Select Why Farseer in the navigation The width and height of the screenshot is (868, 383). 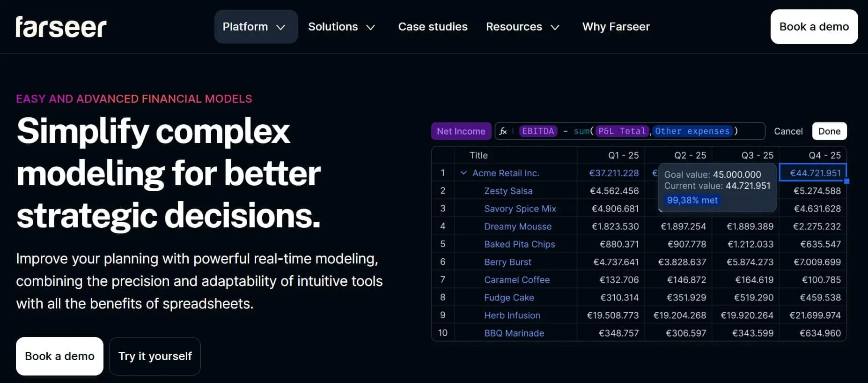616,27
